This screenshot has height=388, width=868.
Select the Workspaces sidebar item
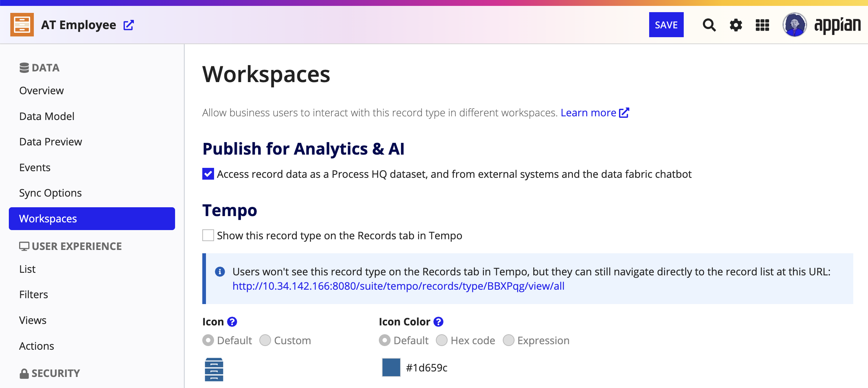(x=92, y=219)
